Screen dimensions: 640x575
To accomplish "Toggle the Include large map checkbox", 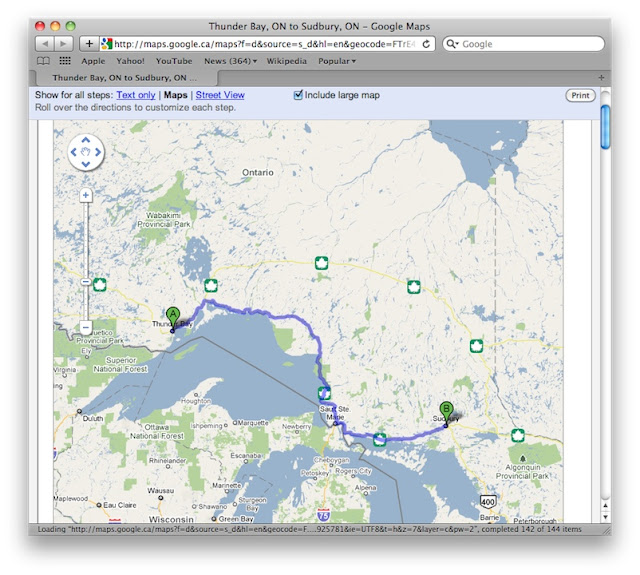I will [298, 95].
